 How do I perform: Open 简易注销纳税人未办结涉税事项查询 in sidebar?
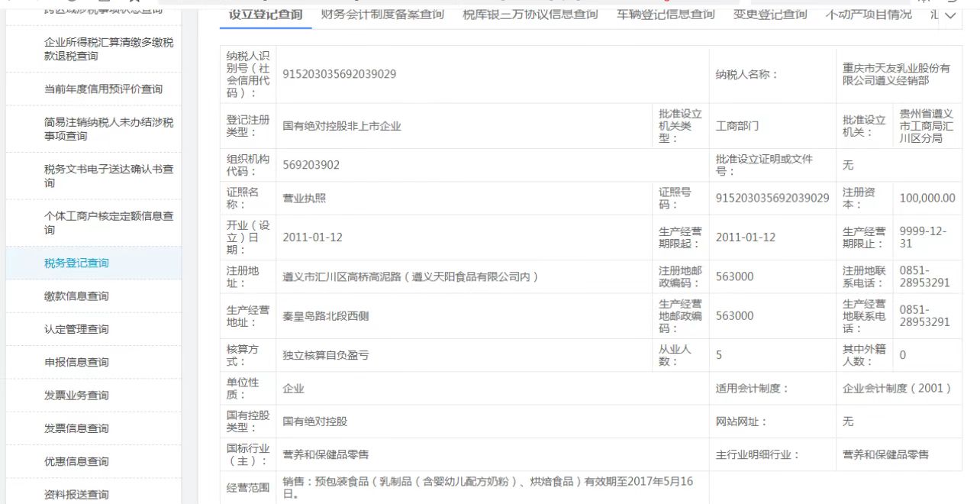pyautogui.click(x=108, y=129)
